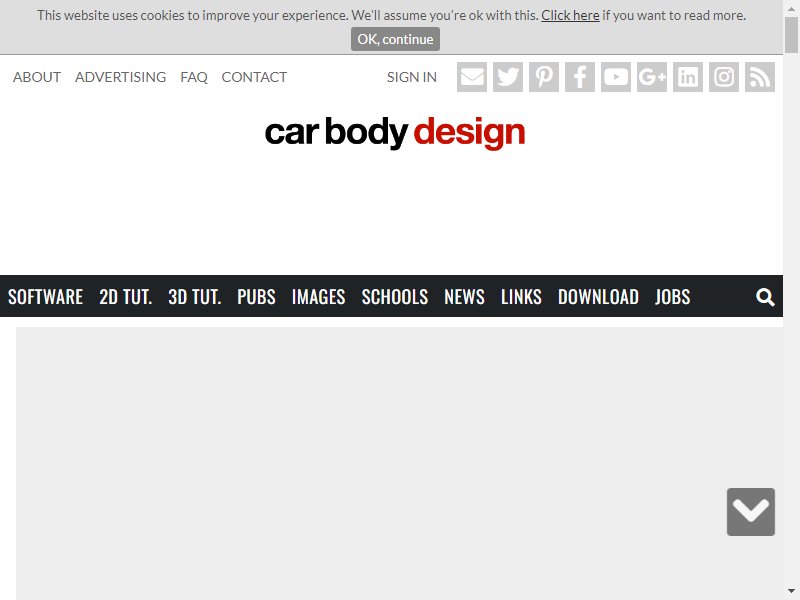The height and width of the screenshot is (600, 800).
Task: Click the Sign In link
Action: pyautogui.click(x=412, y=77)
